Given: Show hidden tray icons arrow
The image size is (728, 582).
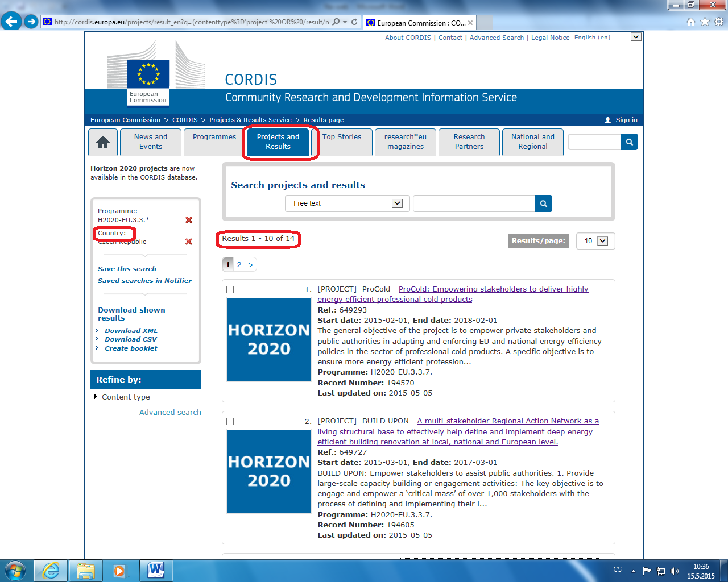Looking at the screenshot, I should click(633, 571).
